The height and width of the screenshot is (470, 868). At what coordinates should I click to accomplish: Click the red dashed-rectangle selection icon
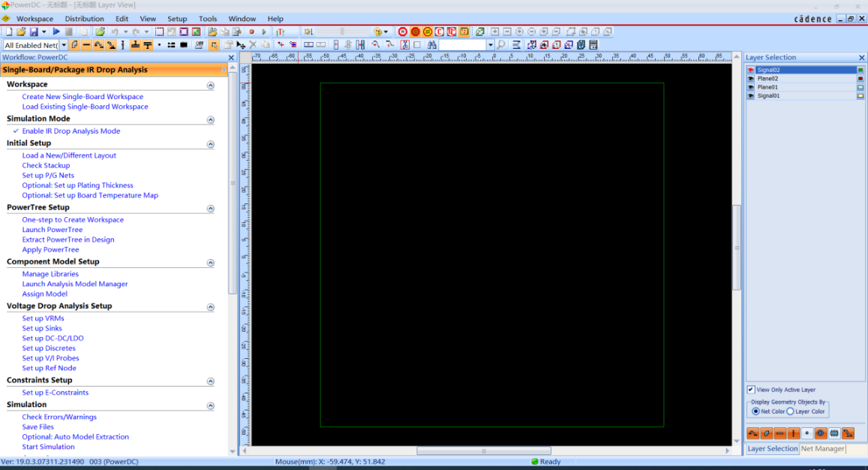(160, 32)
